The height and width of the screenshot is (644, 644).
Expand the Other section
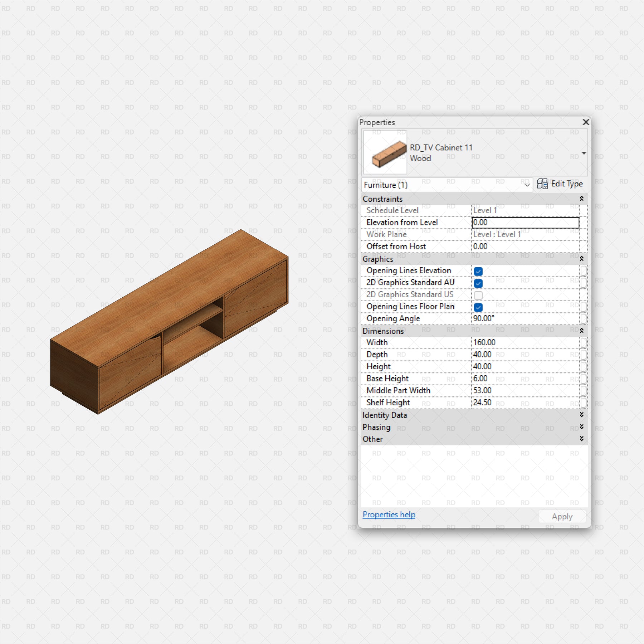pyautogui.click(x=581, y=439)
